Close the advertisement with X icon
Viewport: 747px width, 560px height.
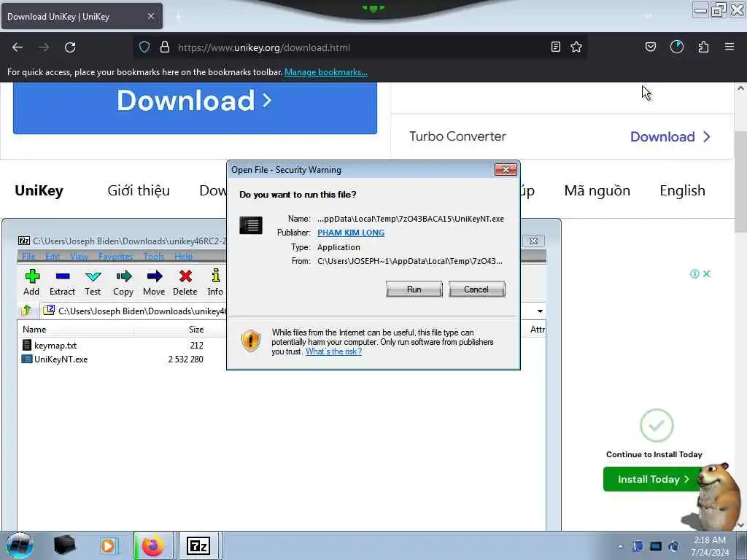pyautogui.click(x=707, y=274)
